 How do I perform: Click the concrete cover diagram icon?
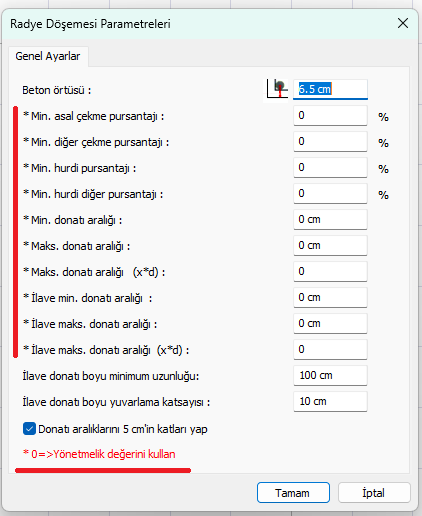point(277,89)
